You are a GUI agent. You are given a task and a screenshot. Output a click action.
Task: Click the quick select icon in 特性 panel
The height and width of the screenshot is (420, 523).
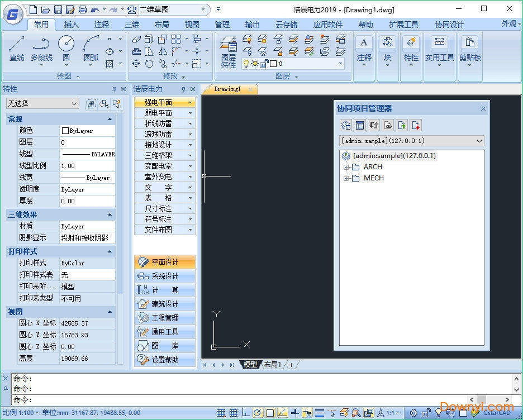point(116,104)
